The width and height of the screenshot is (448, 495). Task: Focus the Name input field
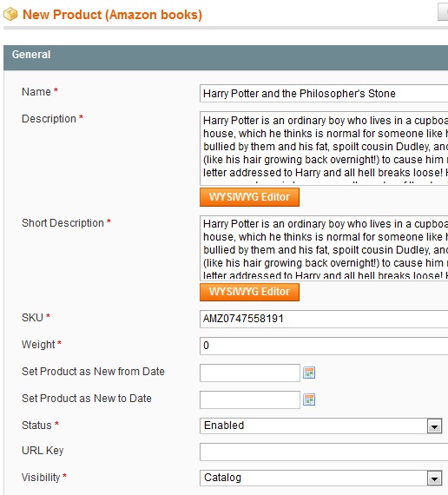tap(324, 94)
